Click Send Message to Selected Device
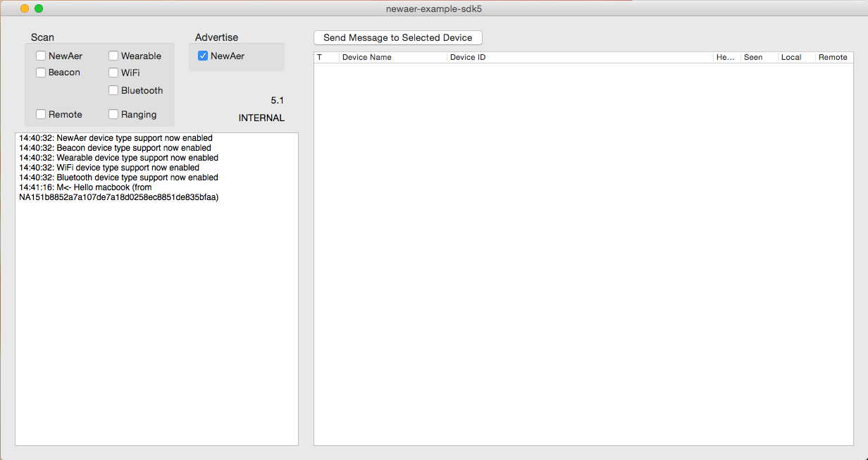Image resolution: width=868 pixels, height=460 pixels. coord(398,37)
